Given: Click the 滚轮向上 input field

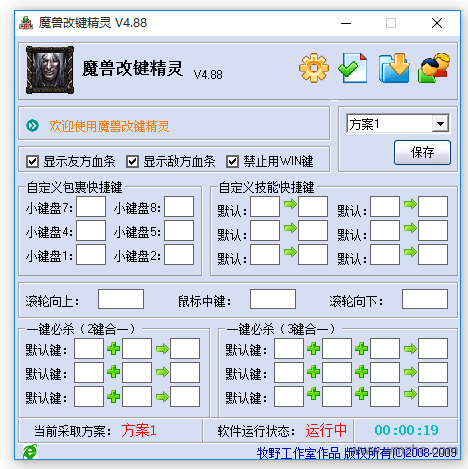Looking at the screenshot, I should pyautogui.click(x=121, y=299).
